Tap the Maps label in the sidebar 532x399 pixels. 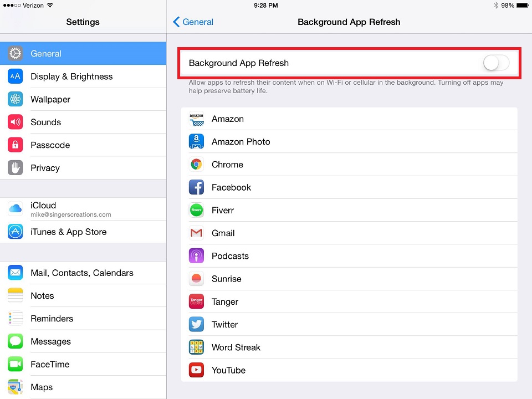click(x=42, y=387)
